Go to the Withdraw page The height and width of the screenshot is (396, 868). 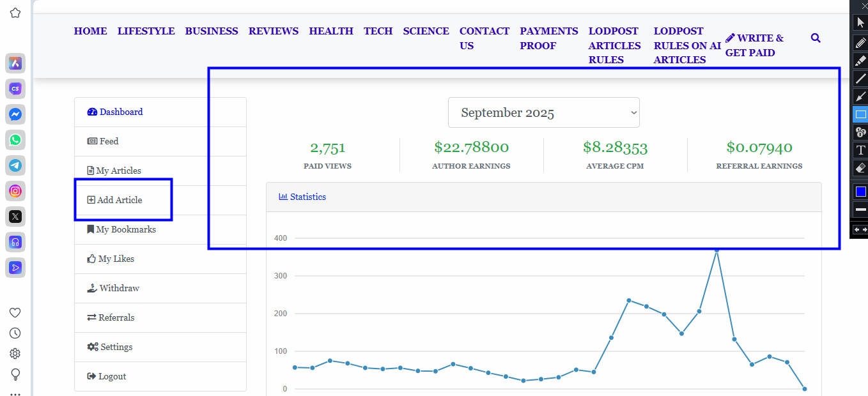[119, 288]
